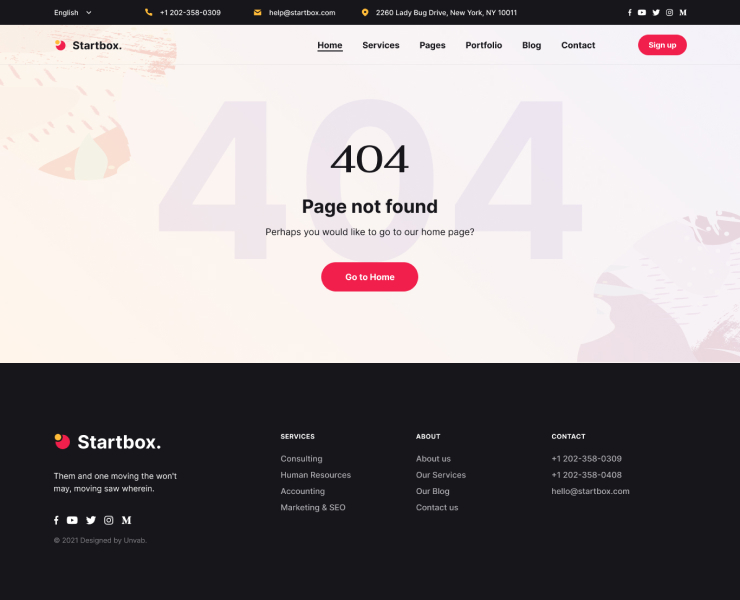Image resolution: width=740 pixels, height=600 pixels.
Task: Open the Our Blog footer link
Action: [433, 491]
